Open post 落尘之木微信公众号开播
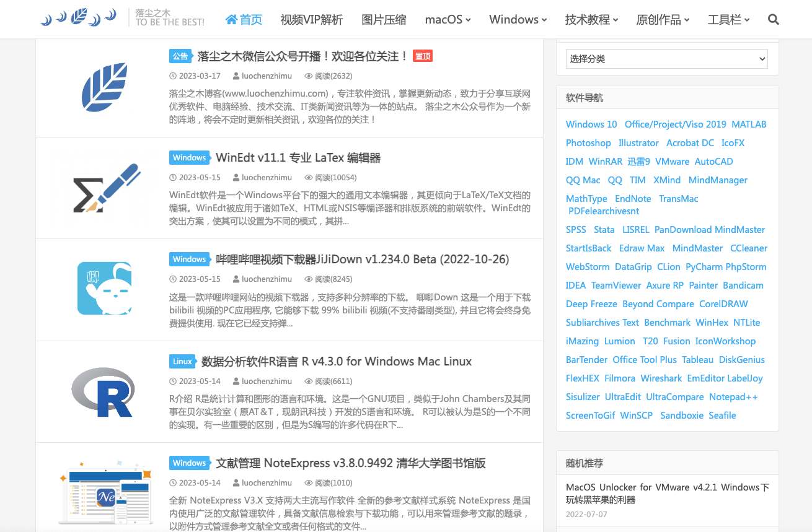The height and width of the screenshot is (532, 812). pyautogui.click(x=302, y=56)
